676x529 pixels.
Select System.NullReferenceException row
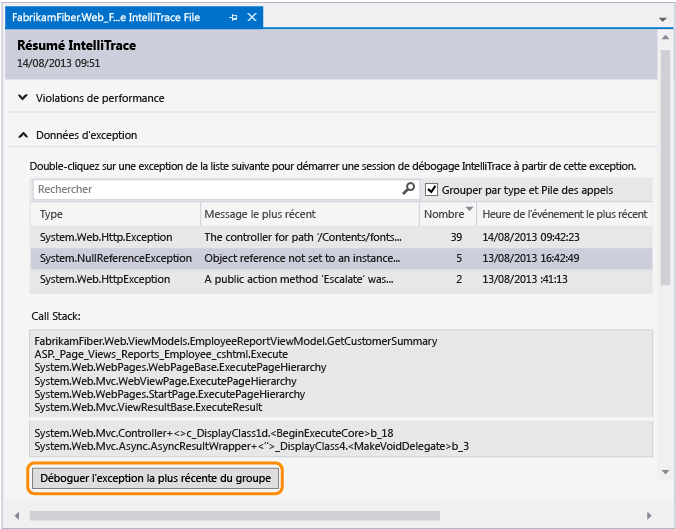click(341, 258)
